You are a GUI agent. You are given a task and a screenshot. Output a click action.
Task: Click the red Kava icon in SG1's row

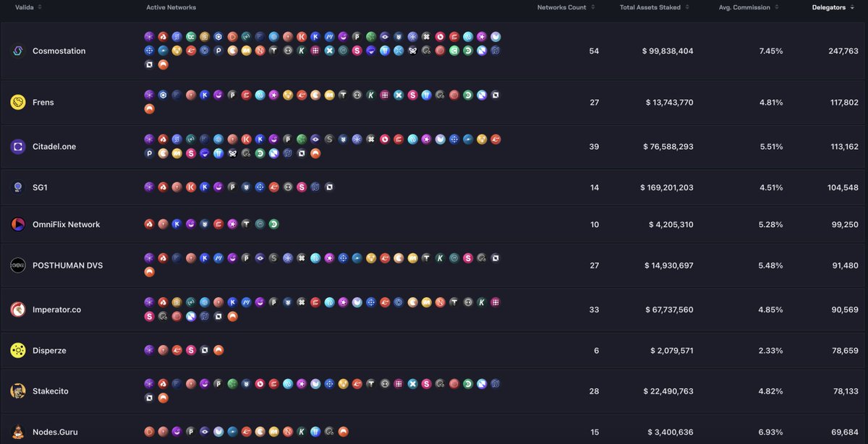pyautogui.click(x=190, y=187)
